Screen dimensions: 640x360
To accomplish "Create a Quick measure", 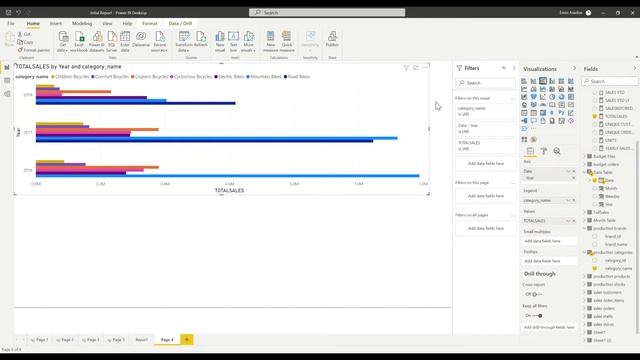I will 287,42.
